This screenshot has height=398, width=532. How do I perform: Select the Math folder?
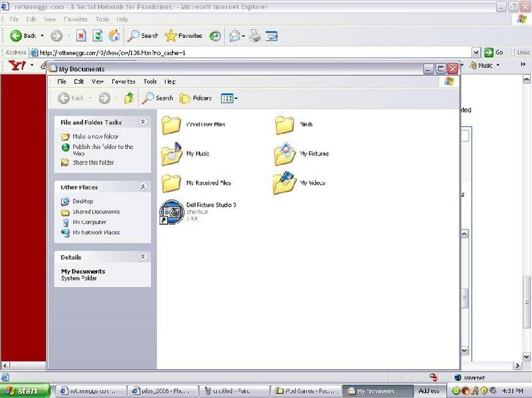[294, 125]
